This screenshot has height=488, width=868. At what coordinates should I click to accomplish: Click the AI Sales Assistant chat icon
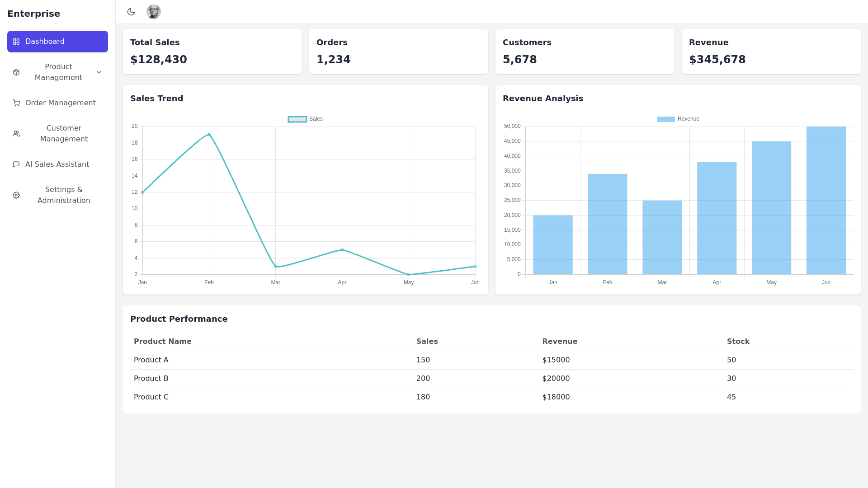click(x=16, y=164)
